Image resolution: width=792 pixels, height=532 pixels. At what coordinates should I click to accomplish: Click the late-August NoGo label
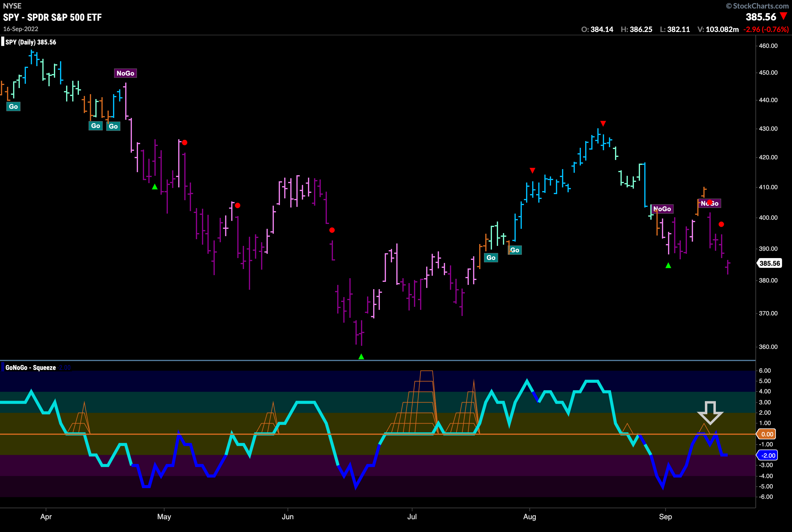click(x=662, y=209)
